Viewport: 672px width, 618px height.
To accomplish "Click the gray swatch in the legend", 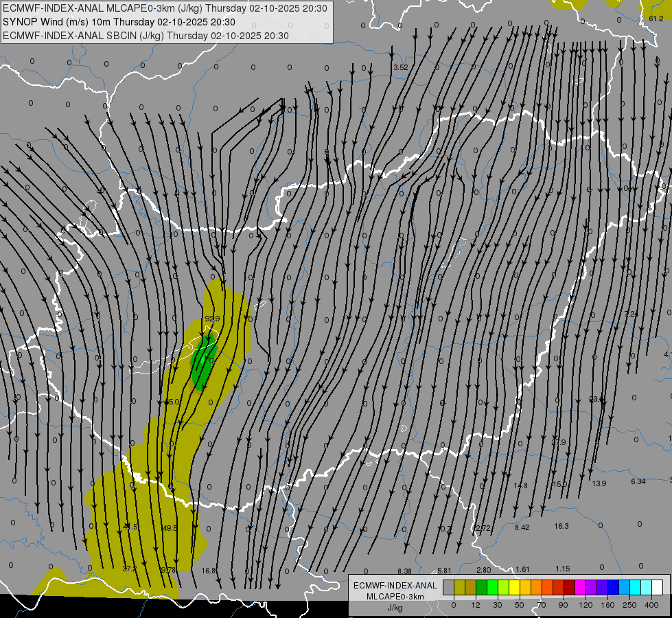I will click(x=449, y=587).
